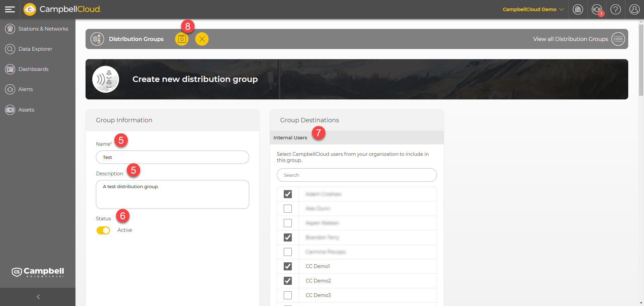Screen dimensions: 644x306
Task: Click the Active status label
Action: 125,230
